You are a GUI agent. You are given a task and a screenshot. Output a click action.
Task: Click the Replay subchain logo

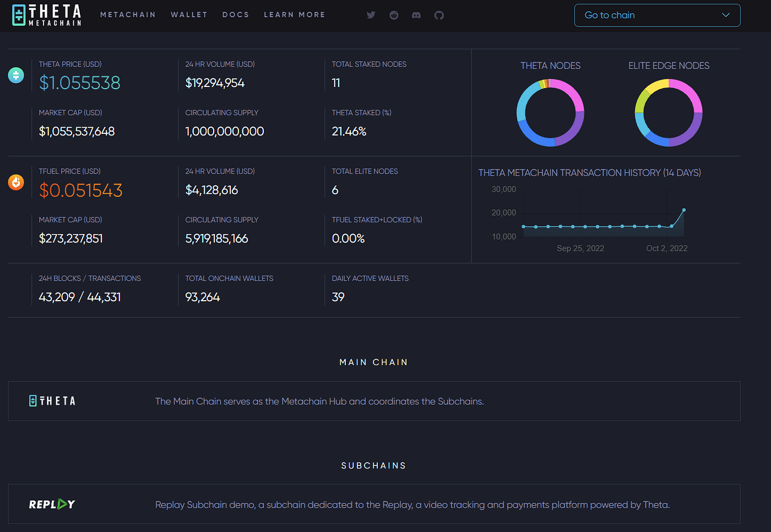pos(52,504)
